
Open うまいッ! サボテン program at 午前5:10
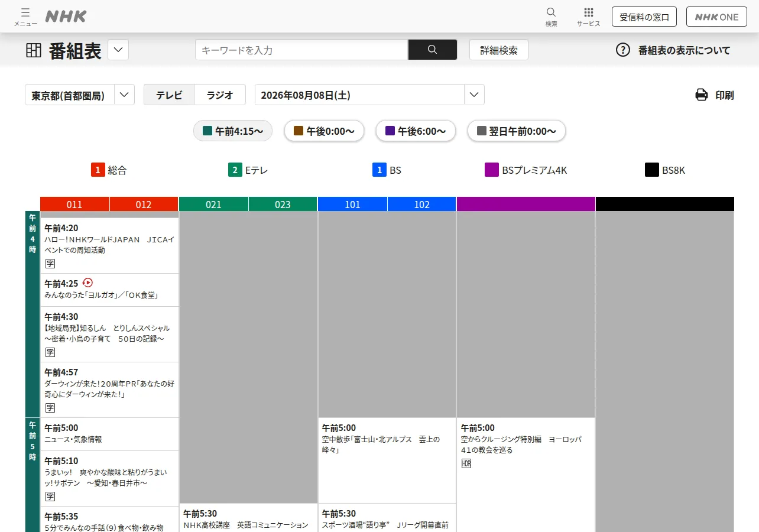(x=109, y=478)
